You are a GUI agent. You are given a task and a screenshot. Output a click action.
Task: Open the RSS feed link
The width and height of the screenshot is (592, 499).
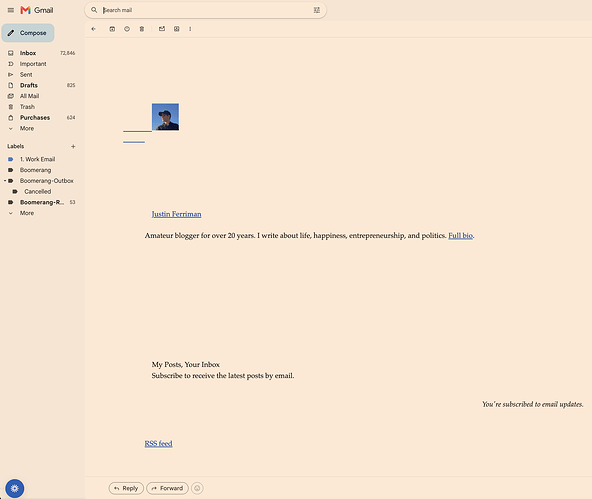coord(158,444)
